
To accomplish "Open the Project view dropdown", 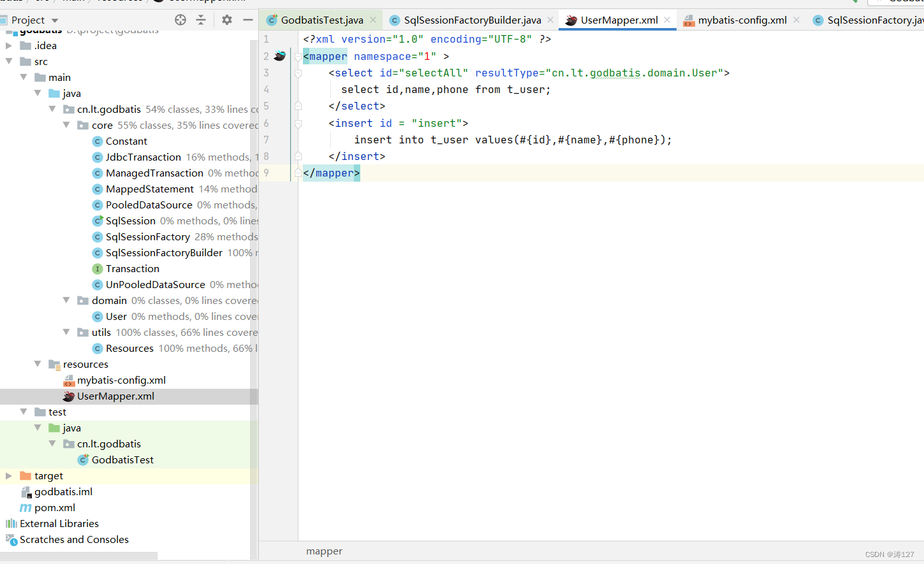I will pyautogui.click(x=55, y=20).
